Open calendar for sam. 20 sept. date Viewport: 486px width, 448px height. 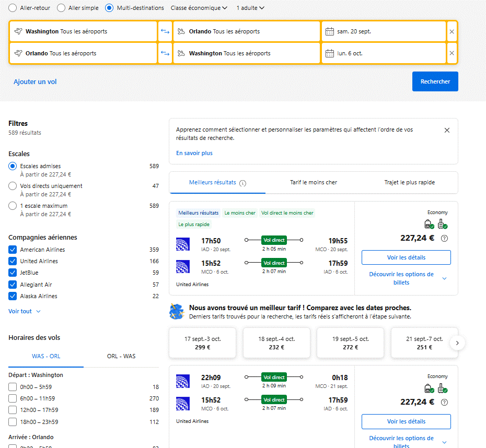click(x=383, y=31)
